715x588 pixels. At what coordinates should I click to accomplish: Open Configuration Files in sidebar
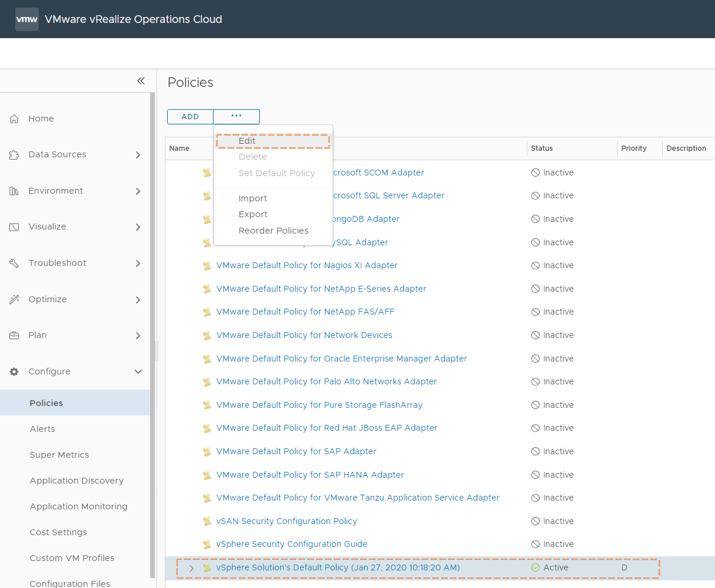(70, 583)
